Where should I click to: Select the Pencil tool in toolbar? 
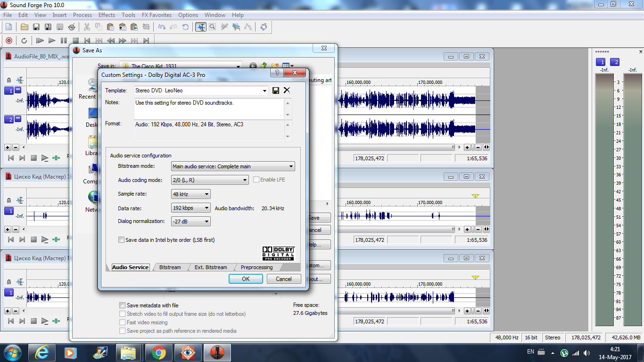click(x=224, y=27)
